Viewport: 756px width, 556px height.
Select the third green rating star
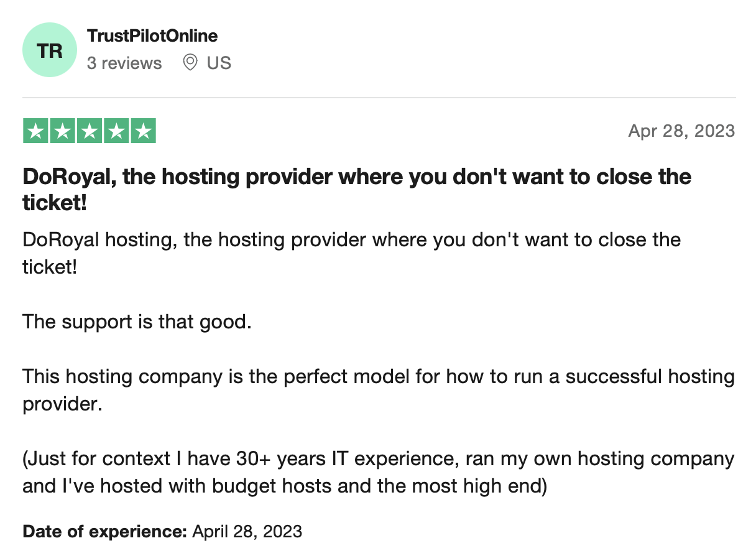pyautogui.click(x=90, y=131)
